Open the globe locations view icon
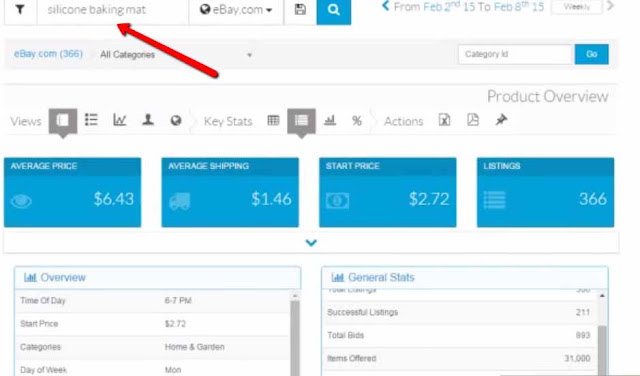 [x=176, y=120]
